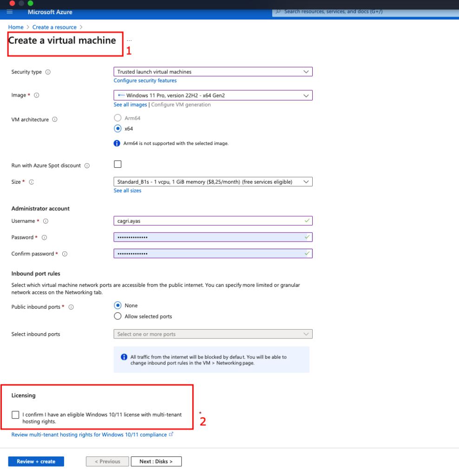
Task: Click the Image field info icon
Action: point(37,95)
